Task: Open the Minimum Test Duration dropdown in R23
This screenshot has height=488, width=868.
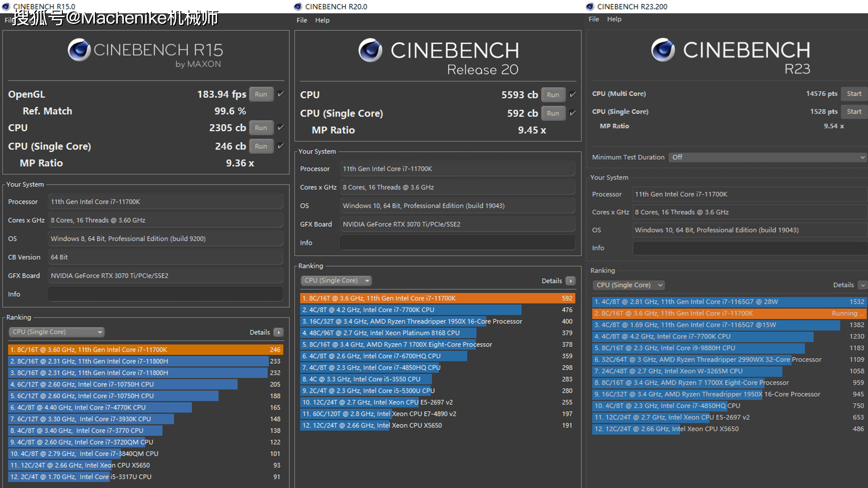Action: pos(768,157)
